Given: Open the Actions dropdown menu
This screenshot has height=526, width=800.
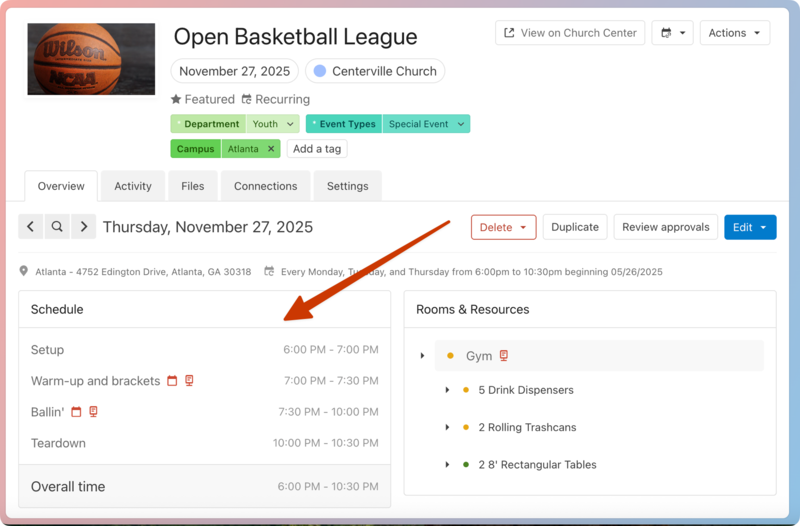Looking at the screenshot, I should [735, 33].
